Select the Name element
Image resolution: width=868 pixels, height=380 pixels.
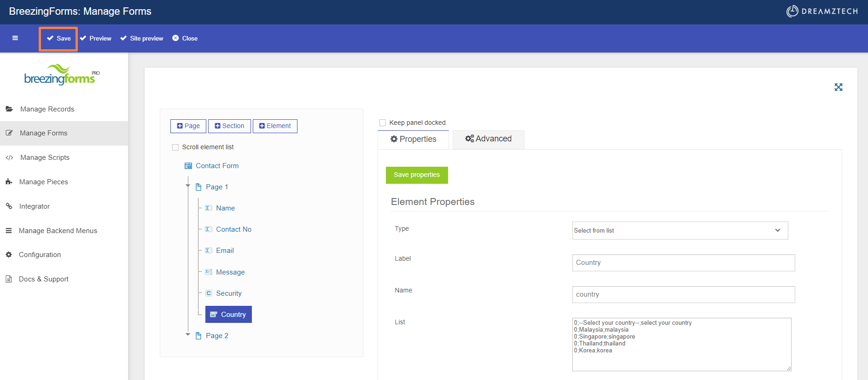click(226, 208)
